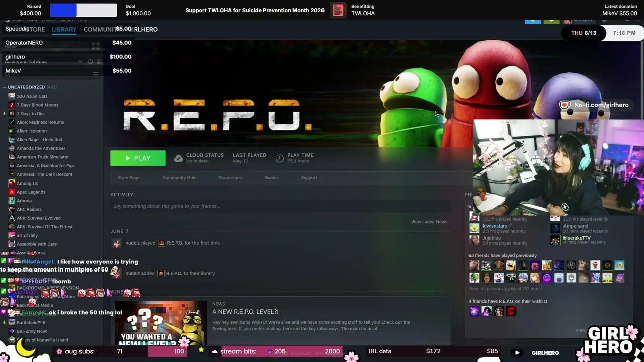This screenshot has width=644, height=362.
Task: Open the news thumbnail for new R.E.P.O. level
Action: click(x=161, y=323)
